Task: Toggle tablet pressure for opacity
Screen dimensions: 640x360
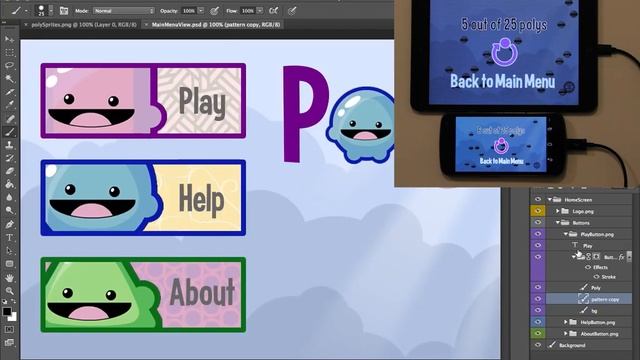Action: pos(214,11)
